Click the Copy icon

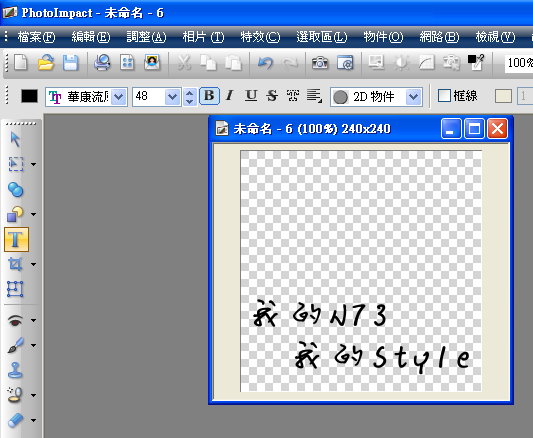point(208,63)
